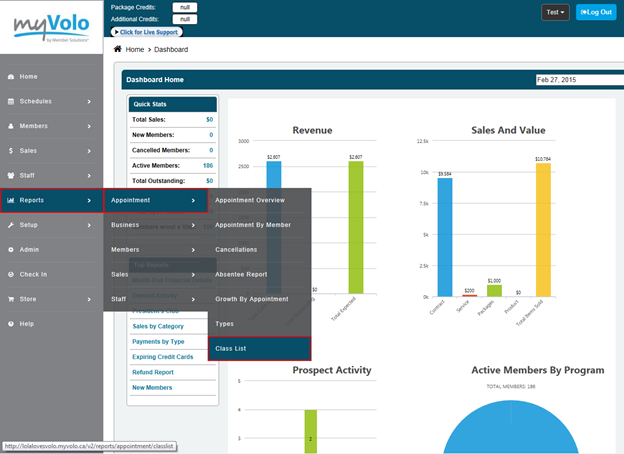Open the Test user dropdown
624x454 pixels.
point(555,12)
